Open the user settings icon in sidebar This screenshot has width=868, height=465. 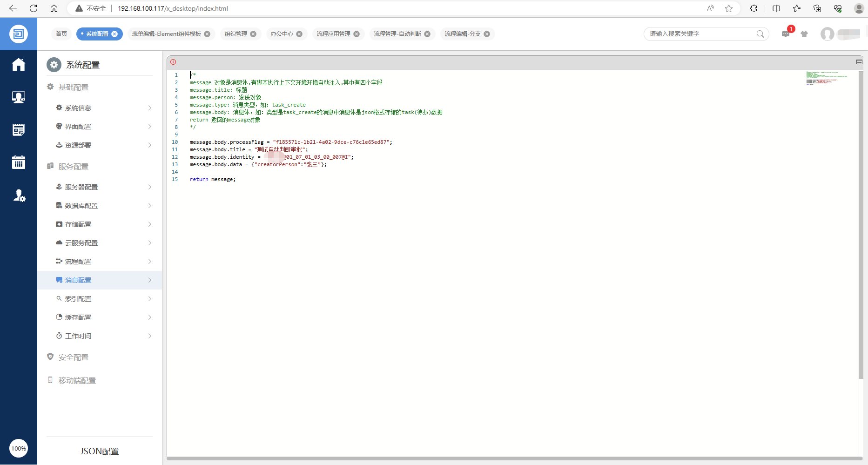coord(19,195)
